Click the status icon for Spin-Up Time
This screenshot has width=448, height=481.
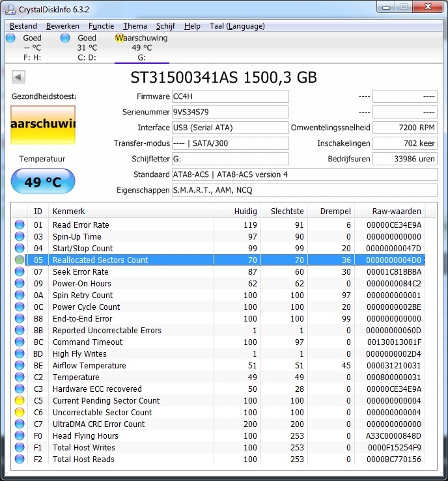point(20,236)
